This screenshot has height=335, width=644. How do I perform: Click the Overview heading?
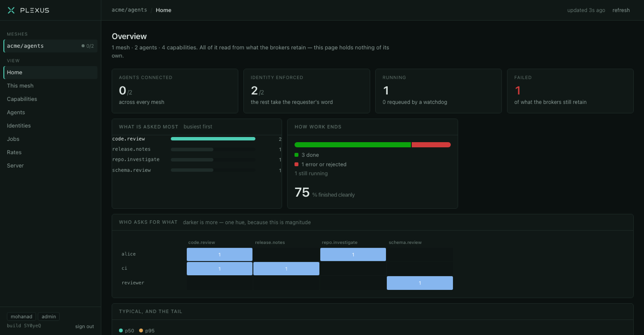tap(129, 36)
